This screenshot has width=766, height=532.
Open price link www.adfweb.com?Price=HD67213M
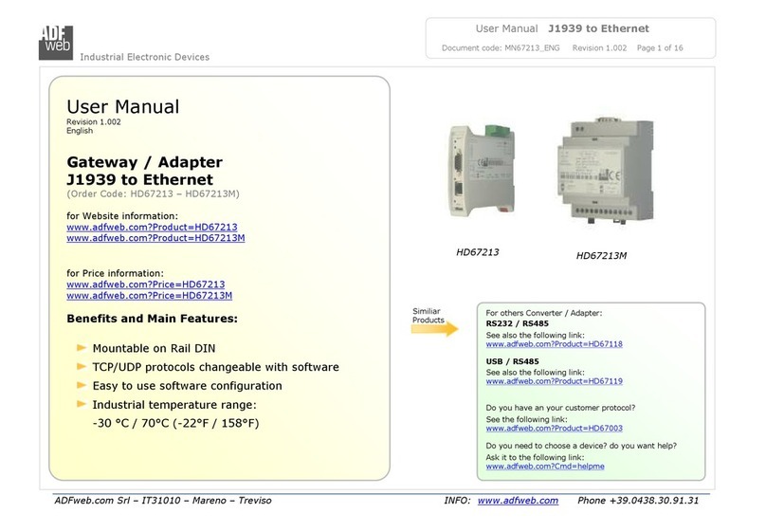point(150,296)
